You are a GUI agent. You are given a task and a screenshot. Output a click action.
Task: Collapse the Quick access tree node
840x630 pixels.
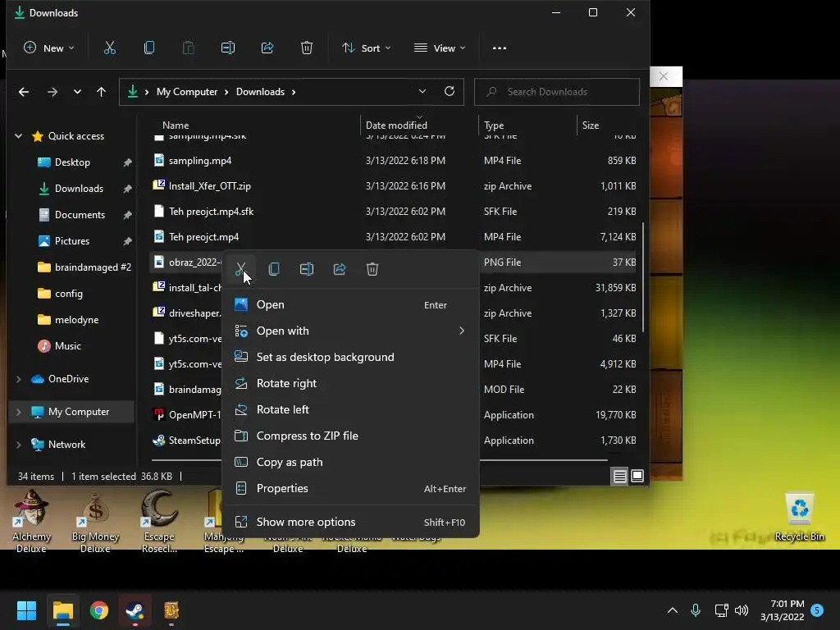click(x=18, y=136)
